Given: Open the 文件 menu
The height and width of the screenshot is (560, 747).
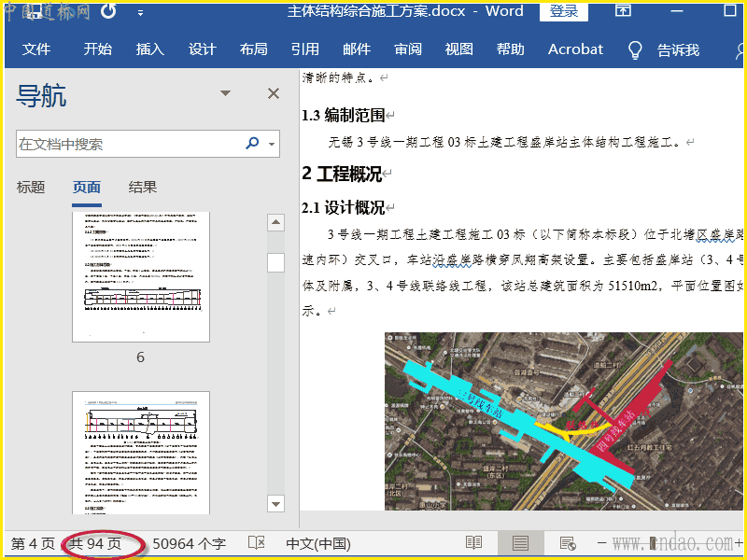Looking at the screenshot, I should [x=36, y=49].
